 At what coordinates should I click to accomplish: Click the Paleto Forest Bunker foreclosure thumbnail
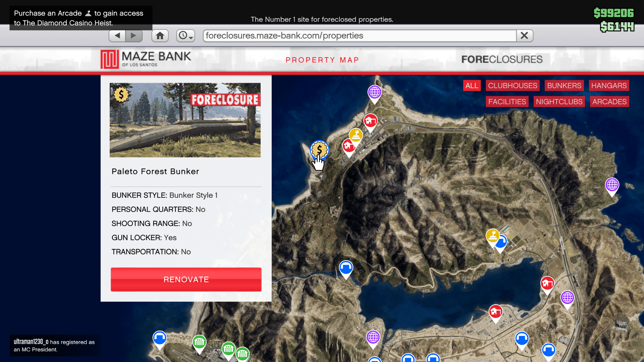(x=185, y=120)
